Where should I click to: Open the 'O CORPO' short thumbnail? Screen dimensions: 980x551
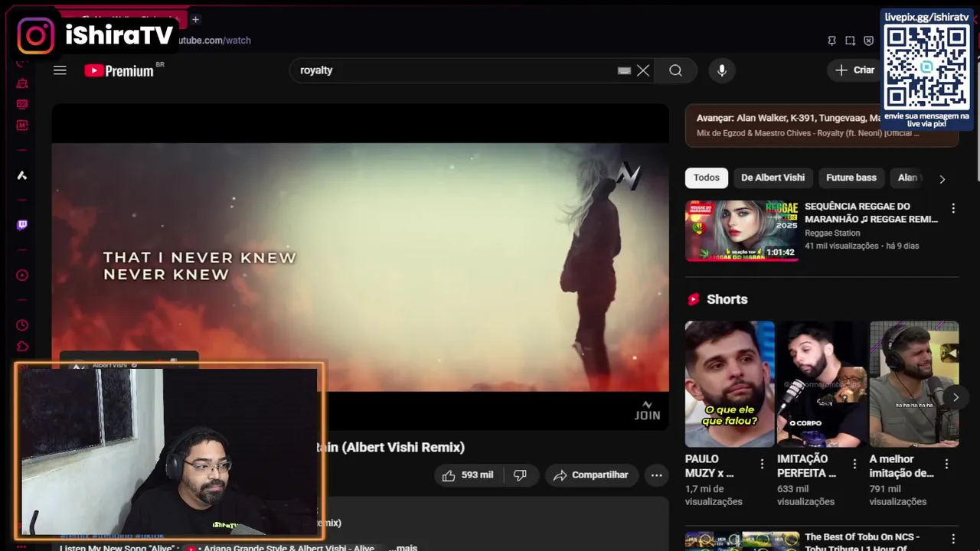click(822, 383)
